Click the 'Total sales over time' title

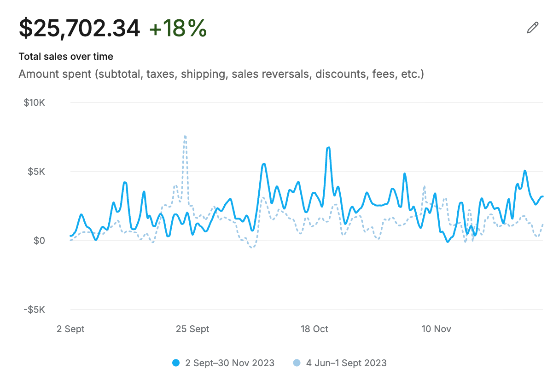(66, 57)
